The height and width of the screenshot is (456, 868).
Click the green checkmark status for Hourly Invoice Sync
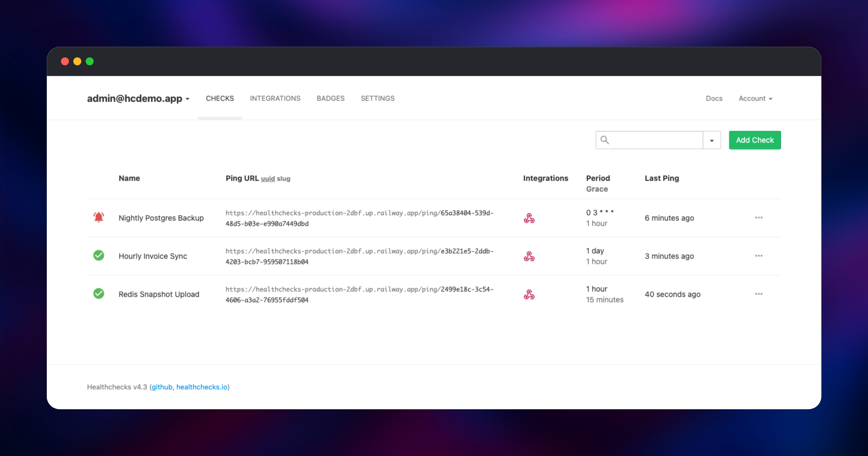[x=99, y=256]
